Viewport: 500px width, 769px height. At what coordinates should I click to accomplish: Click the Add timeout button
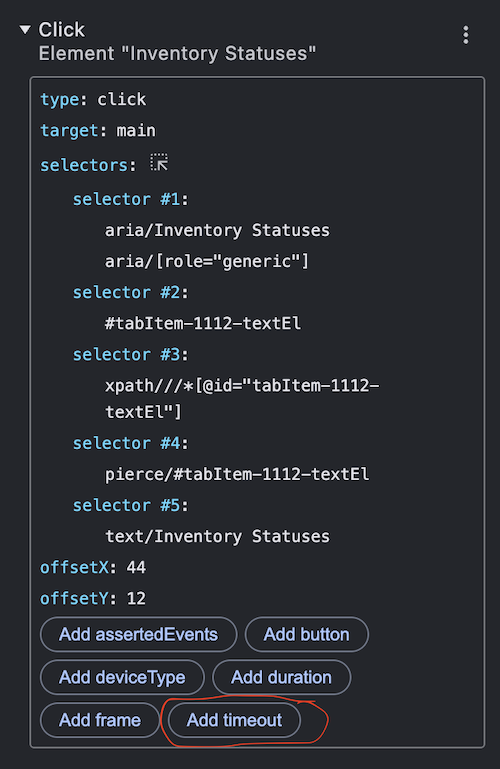click(x=234, y=720)
